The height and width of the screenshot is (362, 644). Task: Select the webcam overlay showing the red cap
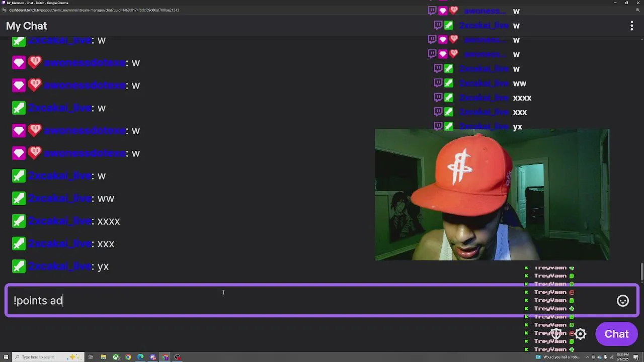pyautogui.click(x=492, y=195)
